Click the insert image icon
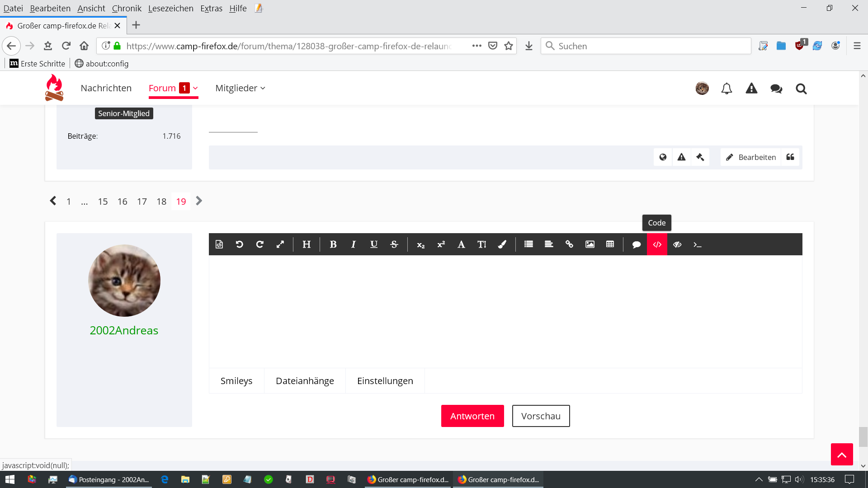Screen dimensions: 868x488 pyautogui.click(x=590, y=244)
